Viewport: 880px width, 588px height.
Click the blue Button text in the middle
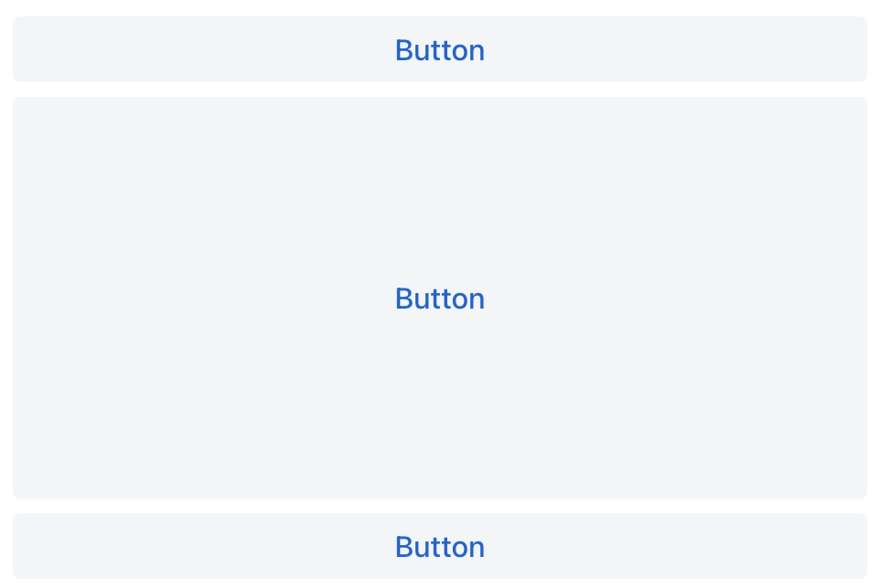pyautogui.click(x=440, y=298)
